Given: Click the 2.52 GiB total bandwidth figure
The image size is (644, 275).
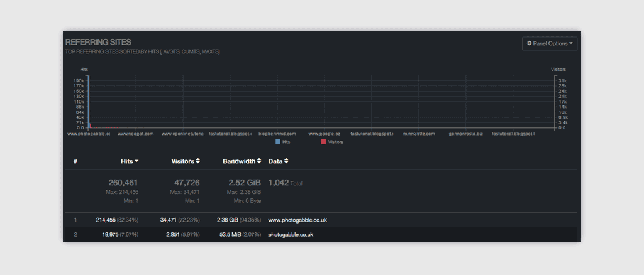Looking at the screenshot, I should [x=245, y=183].
